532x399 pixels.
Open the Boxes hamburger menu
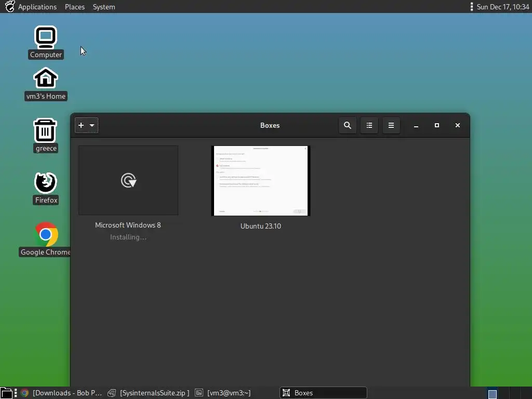point(391,125)
